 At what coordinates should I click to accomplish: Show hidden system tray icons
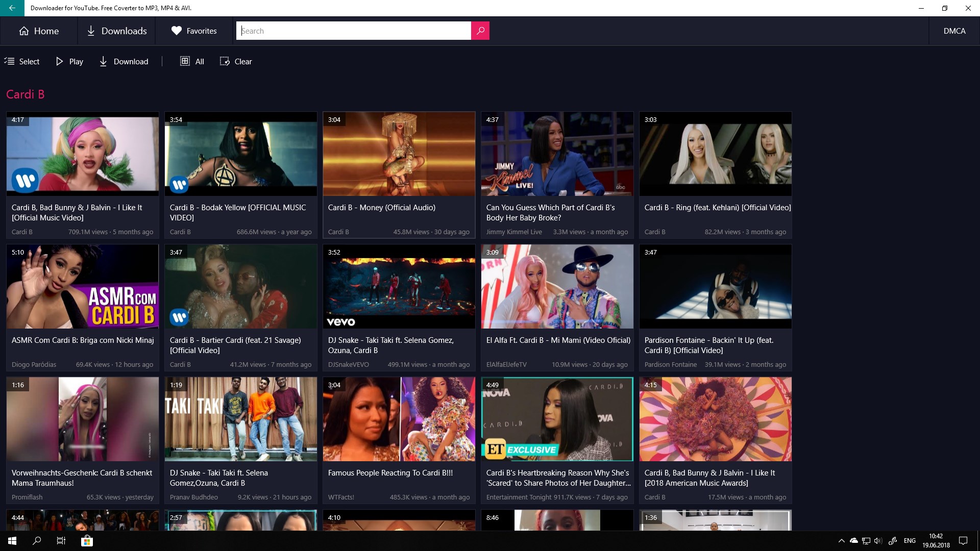coord(841,541)
